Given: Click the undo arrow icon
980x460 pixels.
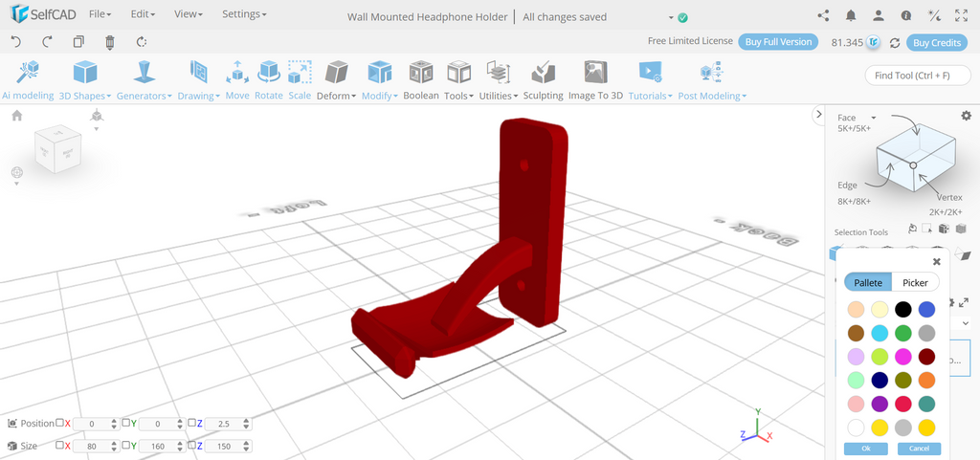Looking at the screenshot, I should [x=16, y=42].
